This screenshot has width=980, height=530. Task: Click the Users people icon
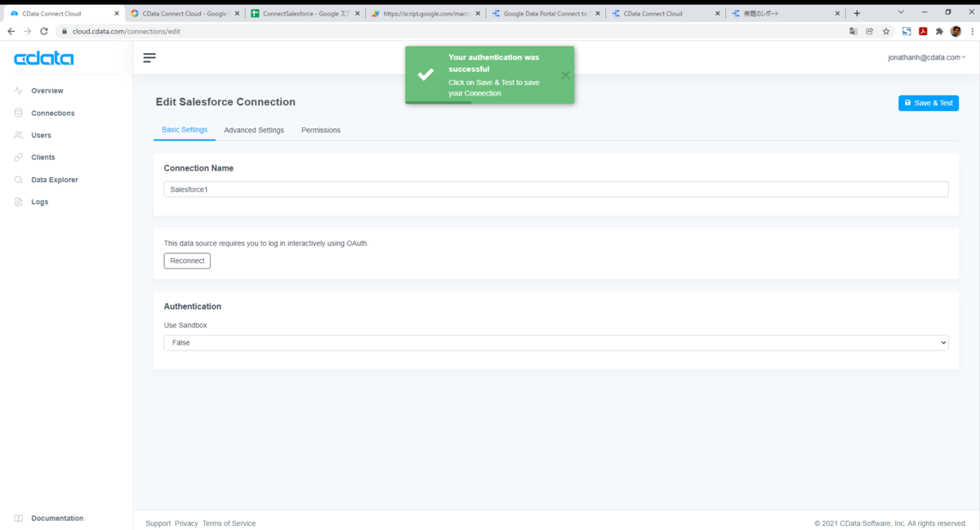click(x=19, y=135)
